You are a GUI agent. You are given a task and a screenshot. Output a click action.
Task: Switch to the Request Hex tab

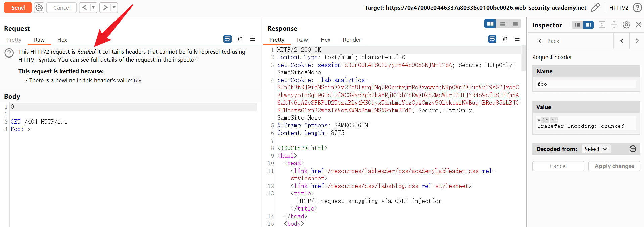pos(62,40)
